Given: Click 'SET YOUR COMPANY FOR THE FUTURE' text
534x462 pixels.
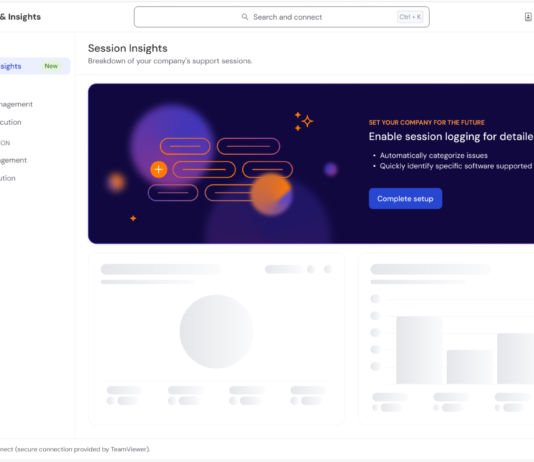Looking at the screenshot, I should [426, 123].
